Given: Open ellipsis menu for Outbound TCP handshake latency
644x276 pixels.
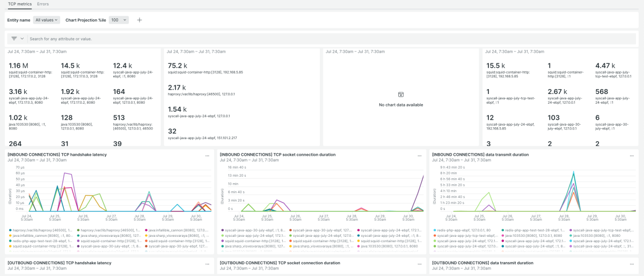Looking at the screenshot, I should [x=207, y=264].
